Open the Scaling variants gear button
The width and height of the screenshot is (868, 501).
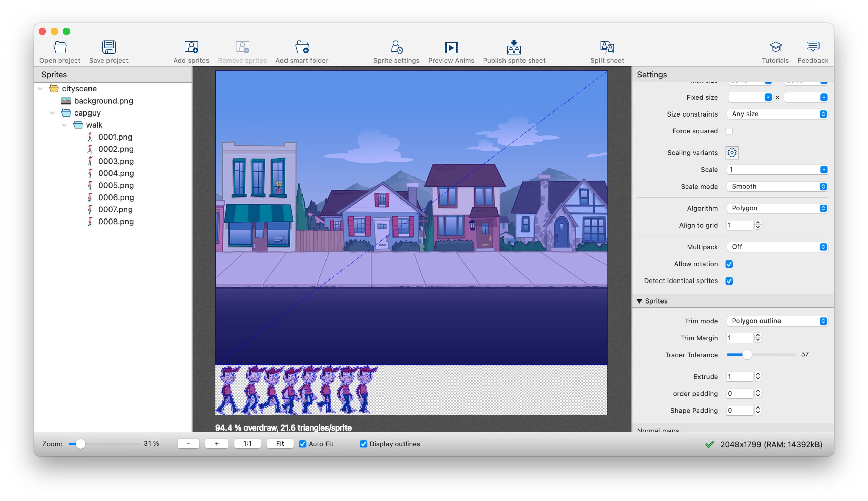(x=732, y=153)
